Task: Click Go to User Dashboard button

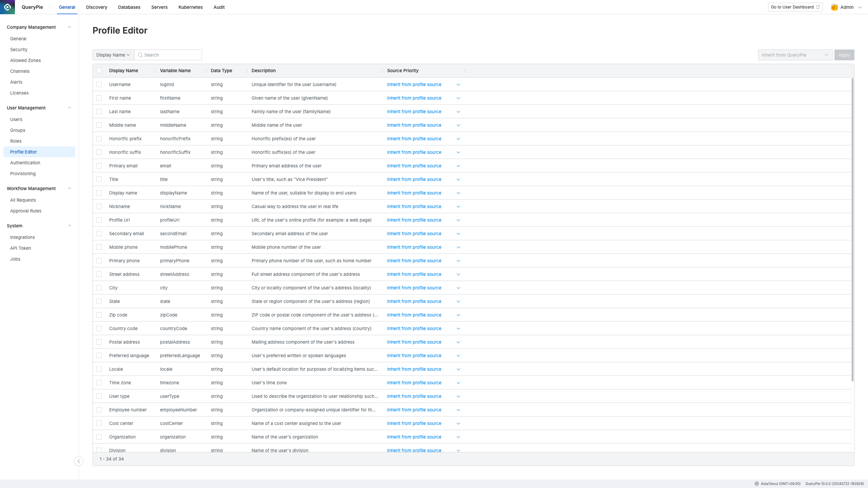Action: 795,7
